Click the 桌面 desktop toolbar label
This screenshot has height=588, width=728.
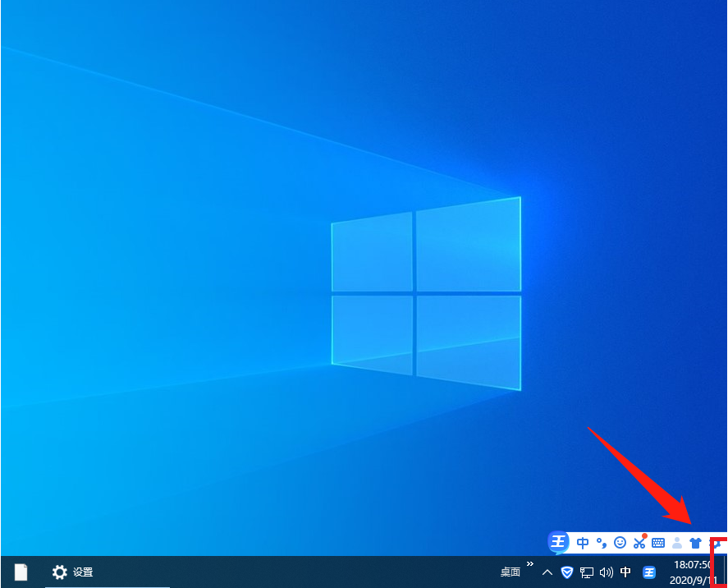point(511,572)
